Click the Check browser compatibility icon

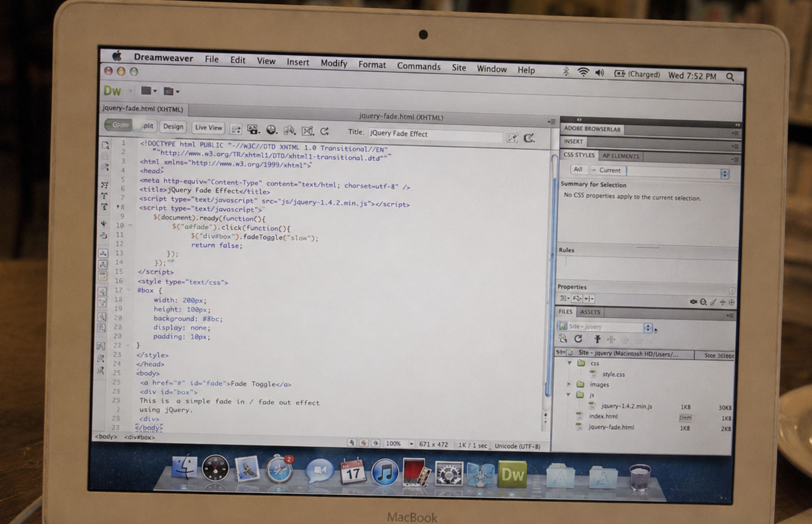click(307, 131)
